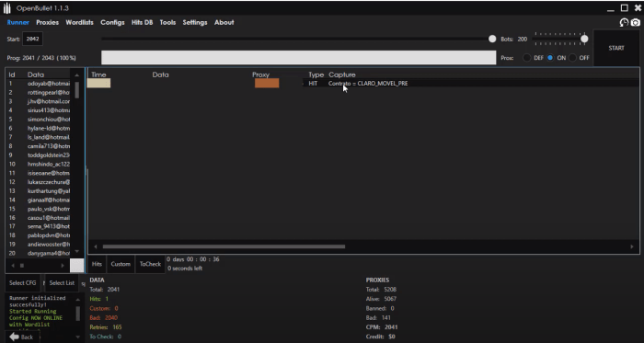
Task: Click the log vertical scrollbar thumb
Action: point(77,314)
